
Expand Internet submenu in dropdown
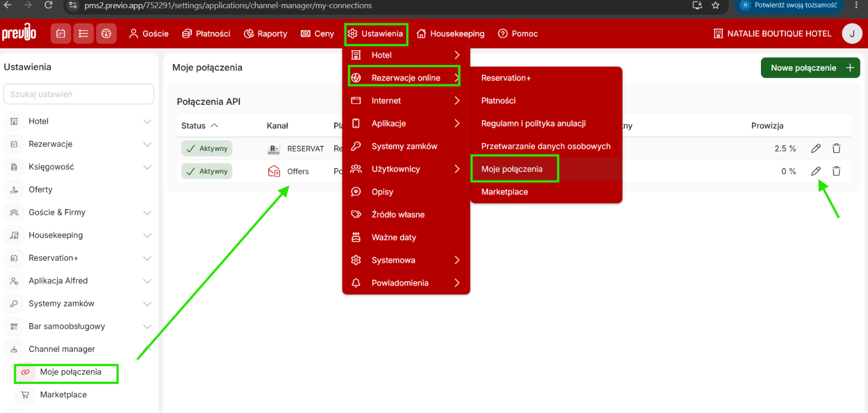tap(406, 101)
